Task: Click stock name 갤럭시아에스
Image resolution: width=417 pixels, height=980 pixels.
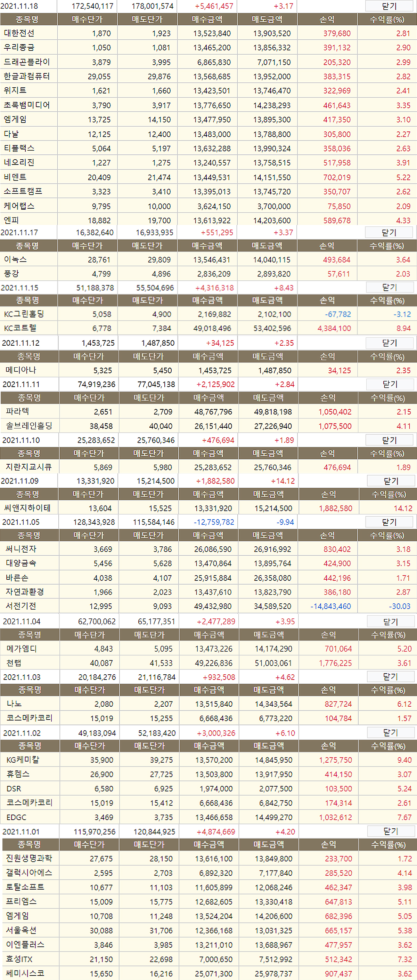Action: coord(29,873)
